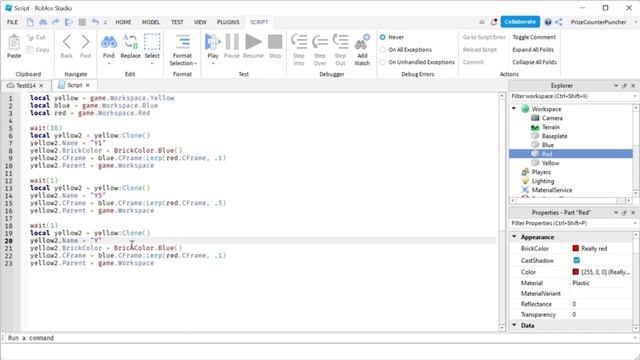This screenshot has width=640, height=360.
Task: Click the BrickColor Really red swatch
Action: pos(576,248)
